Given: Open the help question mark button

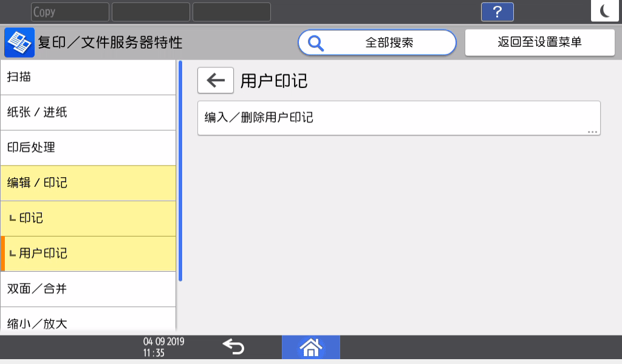Looking at the screenshot, I should pos(497,12).
